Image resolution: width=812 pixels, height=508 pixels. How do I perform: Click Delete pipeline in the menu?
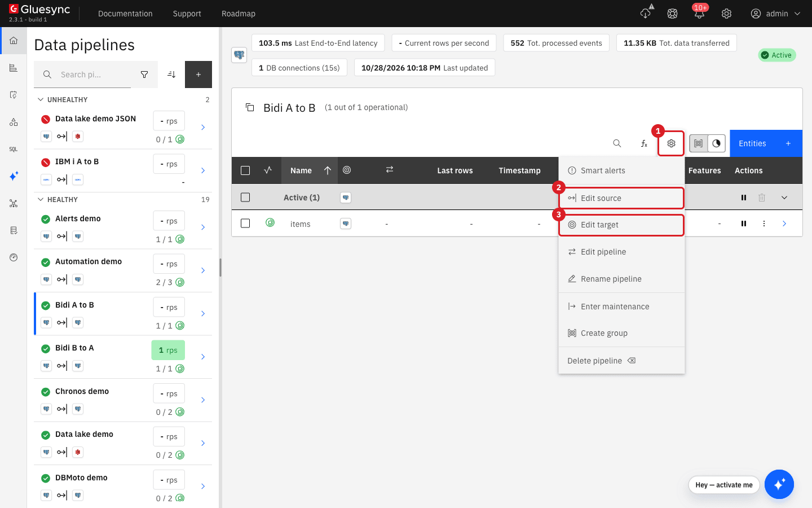(621, 361)
